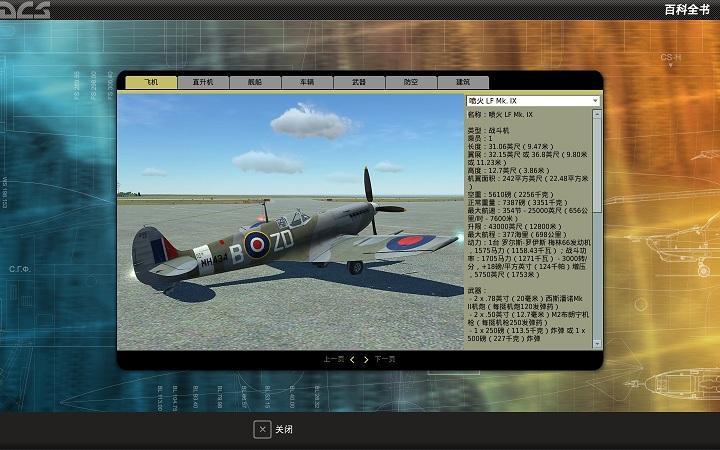Switch to the 防空 (Air Defense) tab
This screenshot has width=720, height=450.
coord(411,82)
